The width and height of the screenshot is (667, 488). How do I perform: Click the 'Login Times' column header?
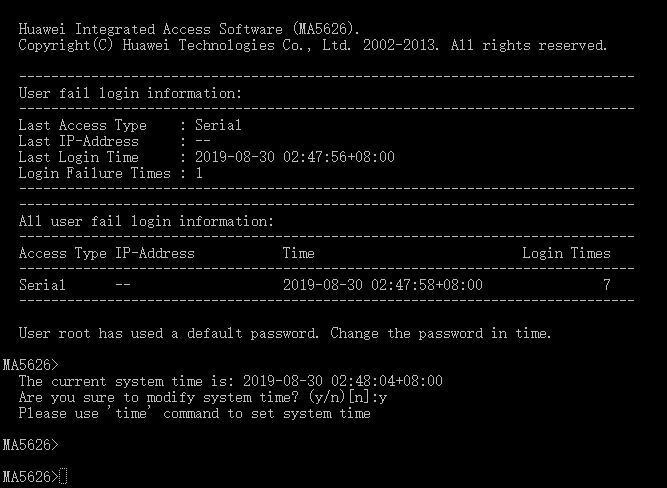point(566,253)
